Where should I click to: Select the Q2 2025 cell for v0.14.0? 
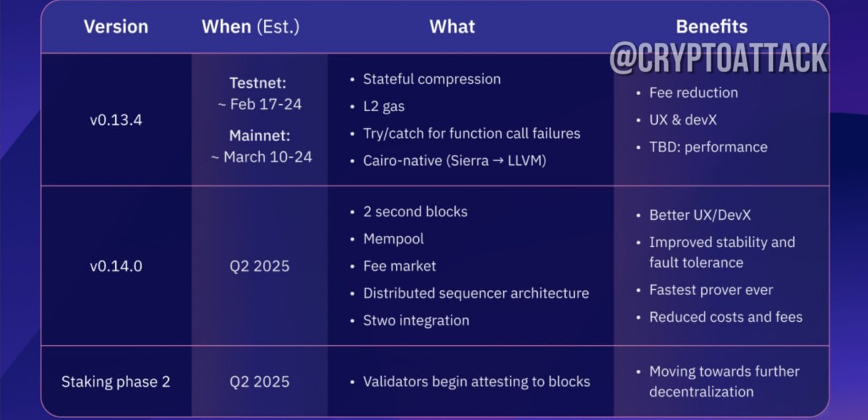tap(260, 266)
